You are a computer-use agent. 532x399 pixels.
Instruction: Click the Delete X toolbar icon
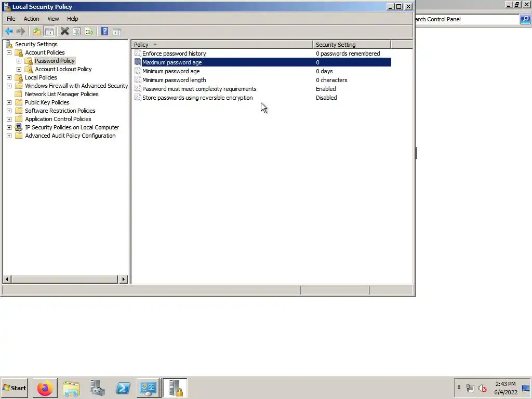(65, 32)
